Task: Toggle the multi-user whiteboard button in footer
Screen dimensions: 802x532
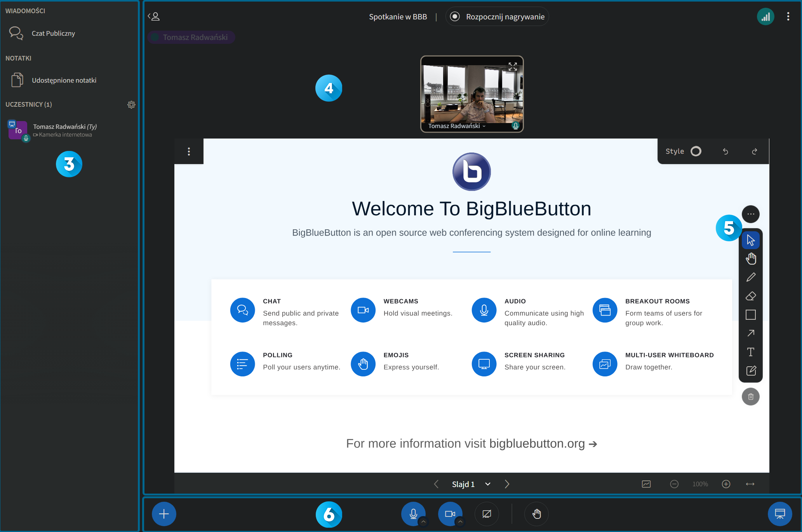Action: pyautogui.click(x=646, y=484)
